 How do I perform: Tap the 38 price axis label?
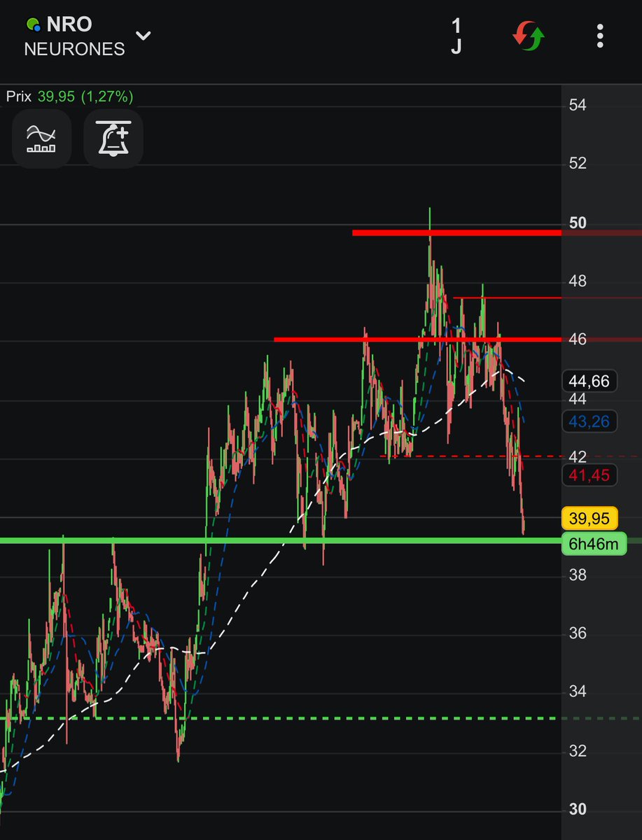click(x=578, y=575)
